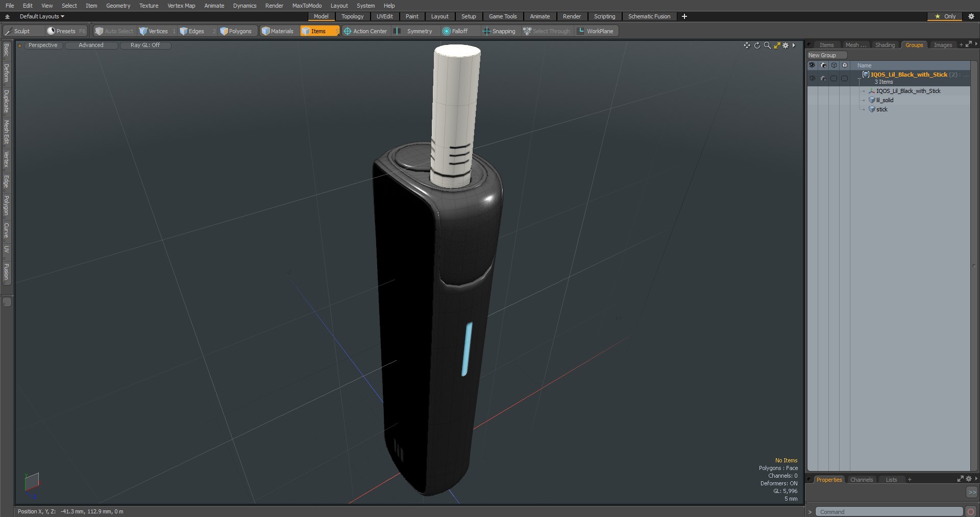Select the stick item in the tree

(x=882, y=109)
